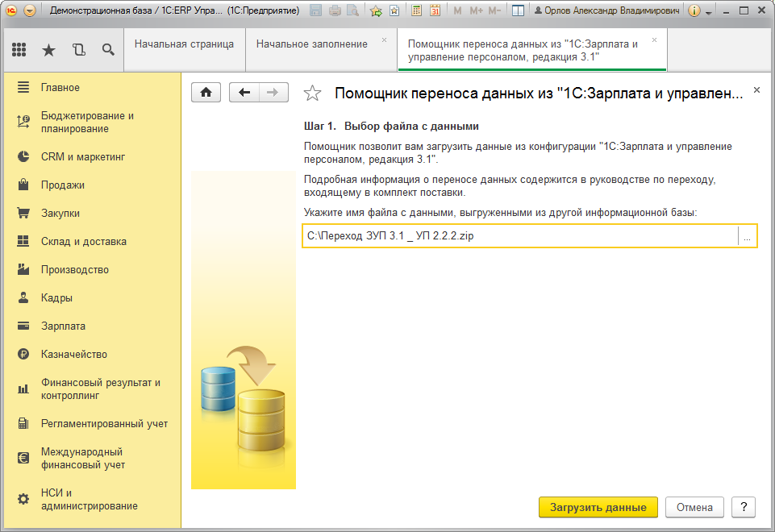Open Favorites star in the tools panel
775x532 pixels.
48,50
